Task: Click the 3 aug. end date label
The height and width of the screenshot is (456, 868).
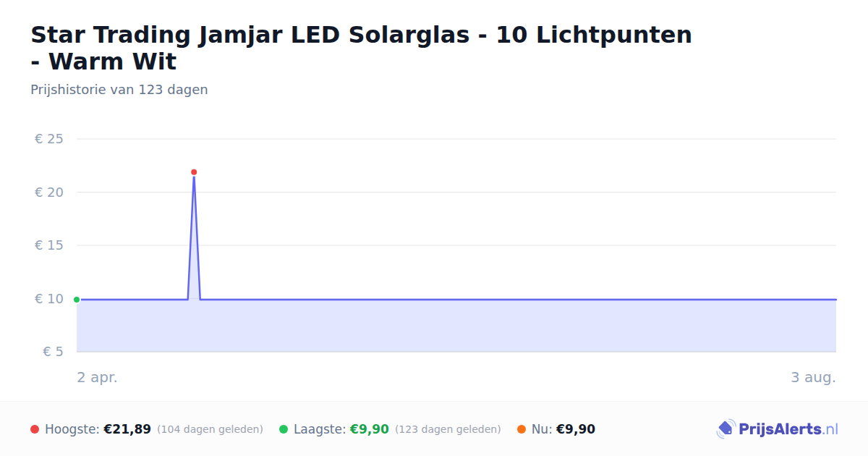Action: 814,378
